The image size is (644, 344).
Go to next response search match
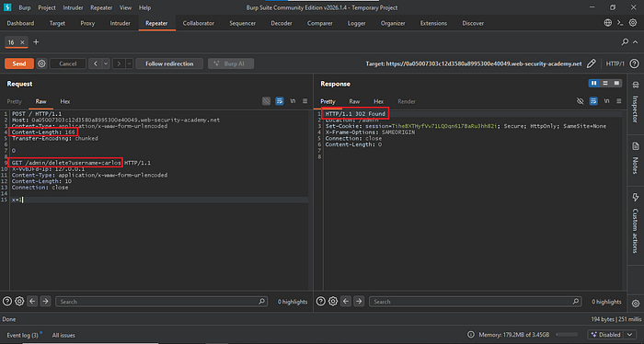click(359, 302)
